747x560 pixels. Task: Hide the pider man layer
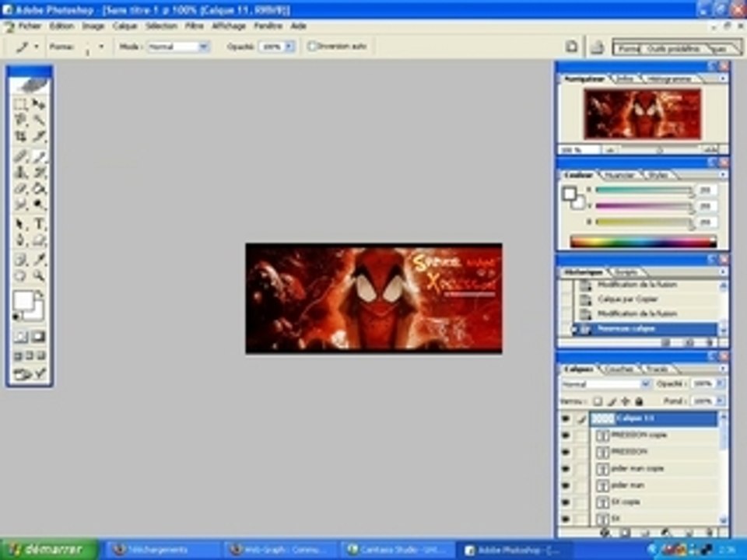[x=566, y=485]
